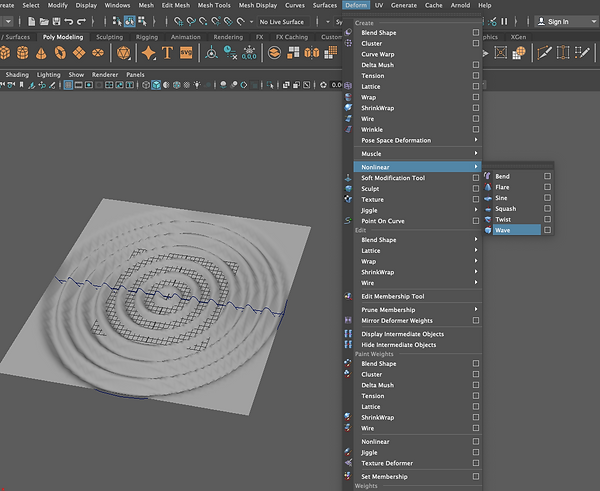Click the super shape star icon
This screenshot has width=600, height=491.
[x=148, y=52]
